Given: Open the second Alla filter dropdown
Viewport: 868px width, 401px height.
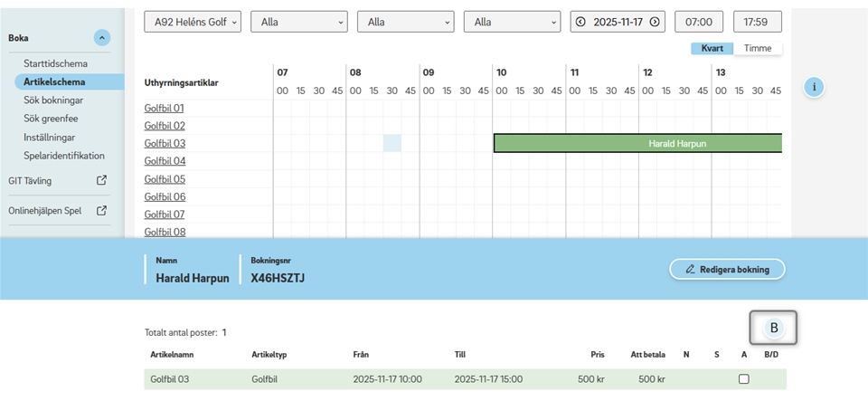Looking at the screenshot, I should pos(406,22).
